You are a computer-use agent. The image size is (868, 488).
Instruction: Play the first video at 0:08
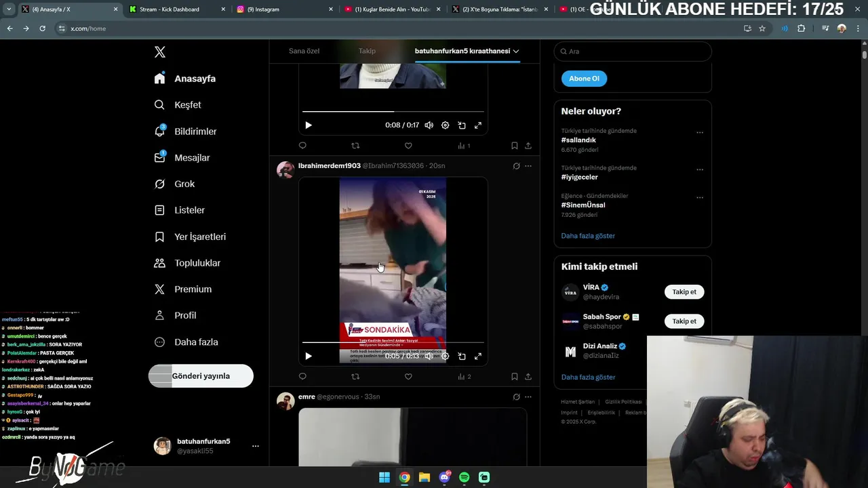coord(309,125)
